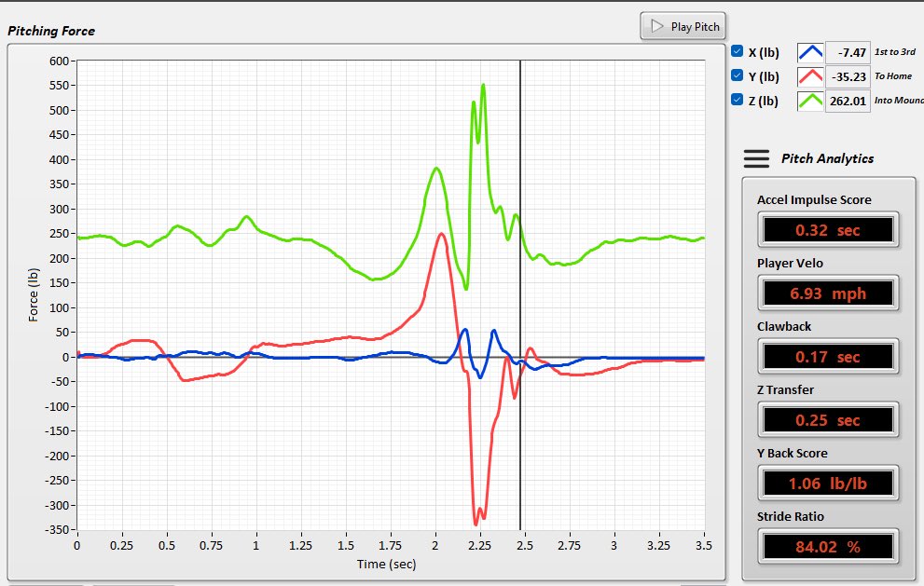Image resolution: width=924 pixels, height=586 pixels.
Task: Click the 'Y Back Score' label
Action: [x=792, y=453]
